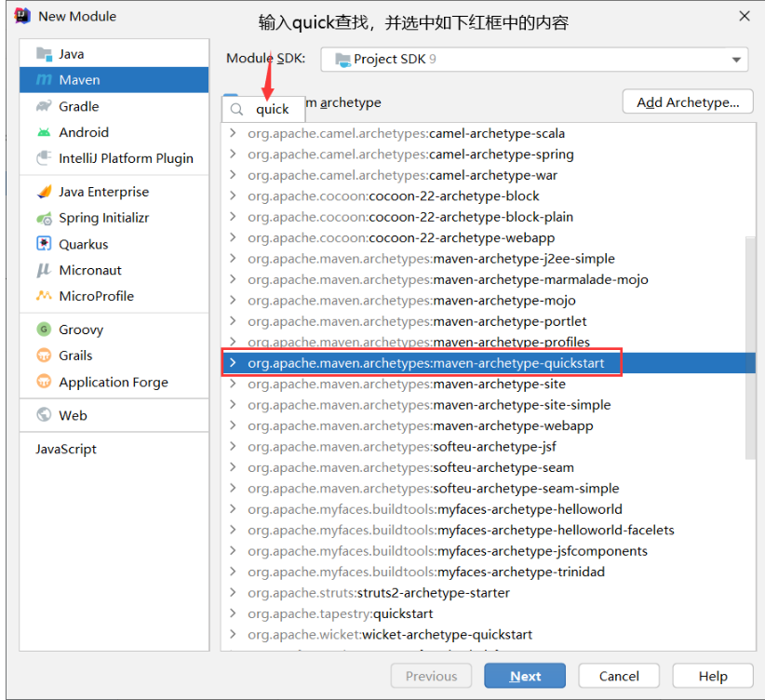Select myfaces-archetype-helloworld-facelets row

pos(488,530)
